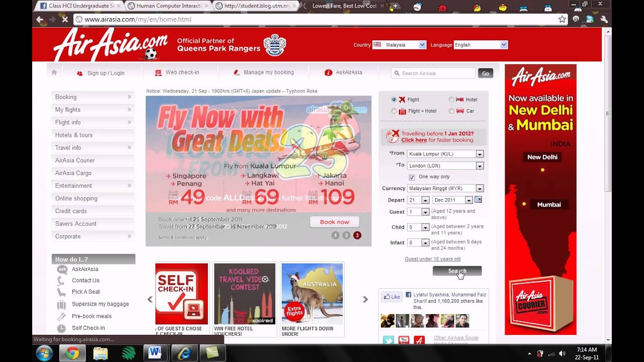Select the Car radio button
The width and height of the screenshot is (644, 362).
point(451,111)
